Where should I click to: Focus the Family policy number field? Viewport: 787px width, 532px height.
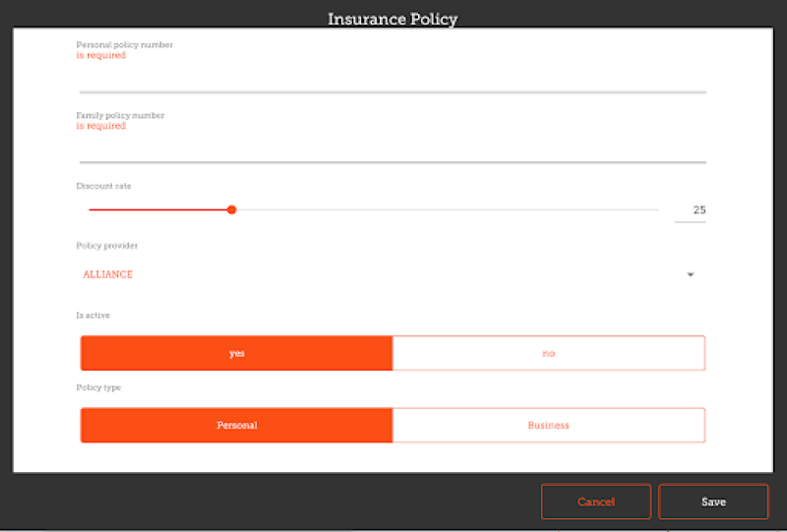[x=392, y=149]
